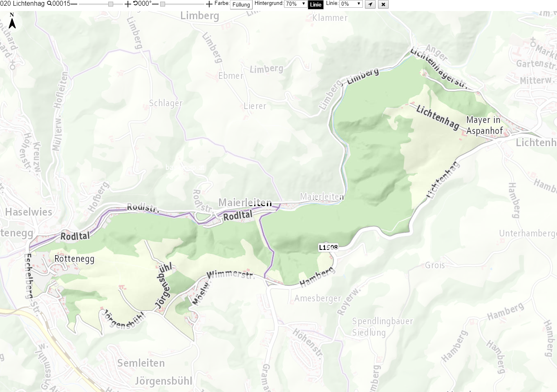Viewport: 557px width, 392px height.
Task: Click the Rottenegg map label
Action: (x=74, y=259)
